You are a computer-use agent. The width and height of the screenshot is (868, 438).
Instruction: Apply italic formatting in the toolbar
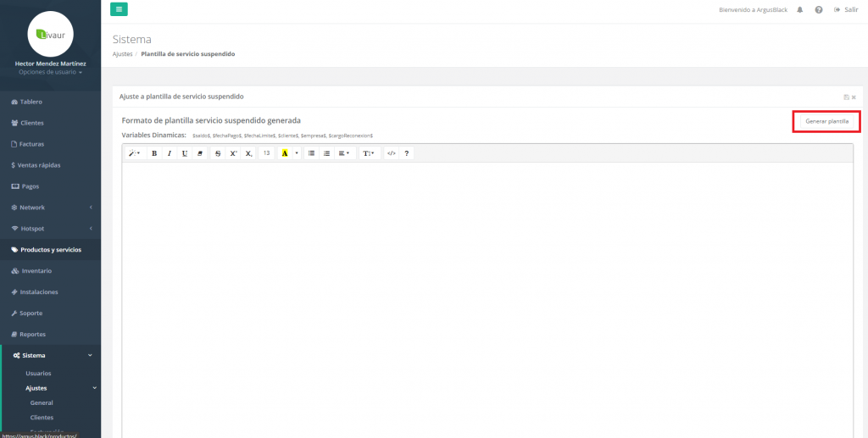coord(169,153)
